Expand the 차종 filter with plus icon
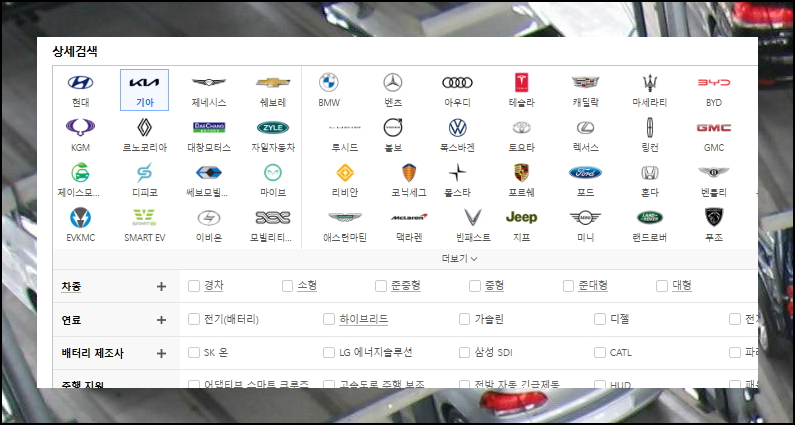 161,287
